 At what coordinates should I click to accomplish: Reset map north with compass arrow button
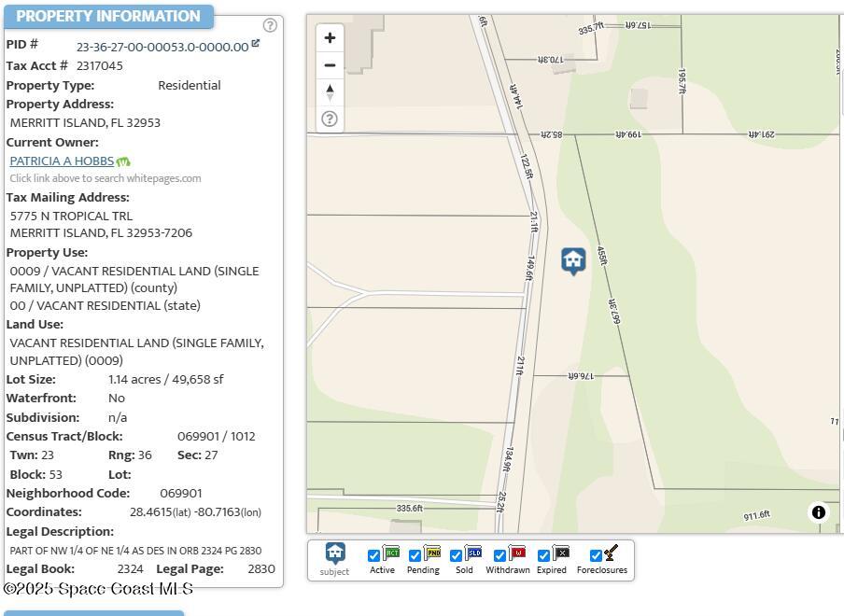330,92
